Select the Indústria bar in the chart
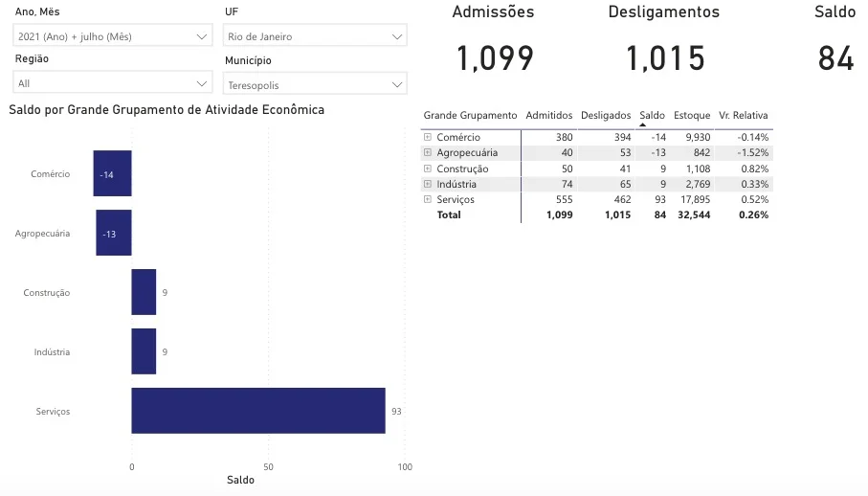Image resolution: width=868 pixels, height=496 pixels. pos(144,351)
